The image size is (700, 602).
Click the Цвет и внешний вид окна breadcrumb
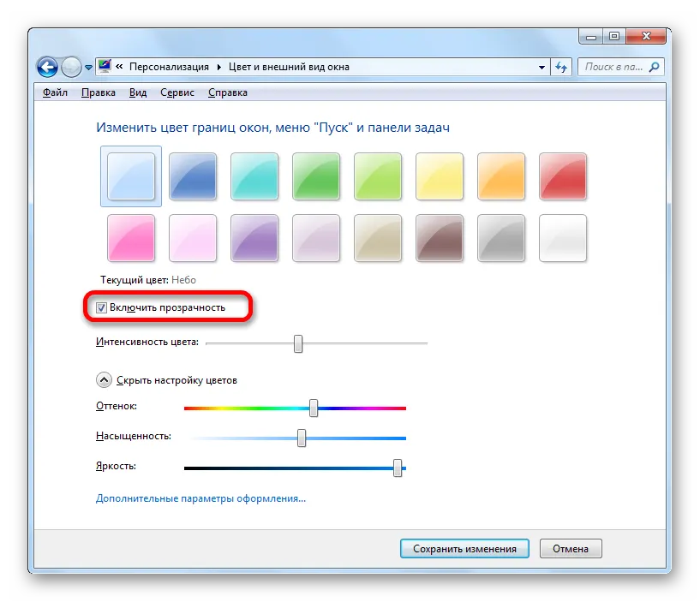click(289, 67)
